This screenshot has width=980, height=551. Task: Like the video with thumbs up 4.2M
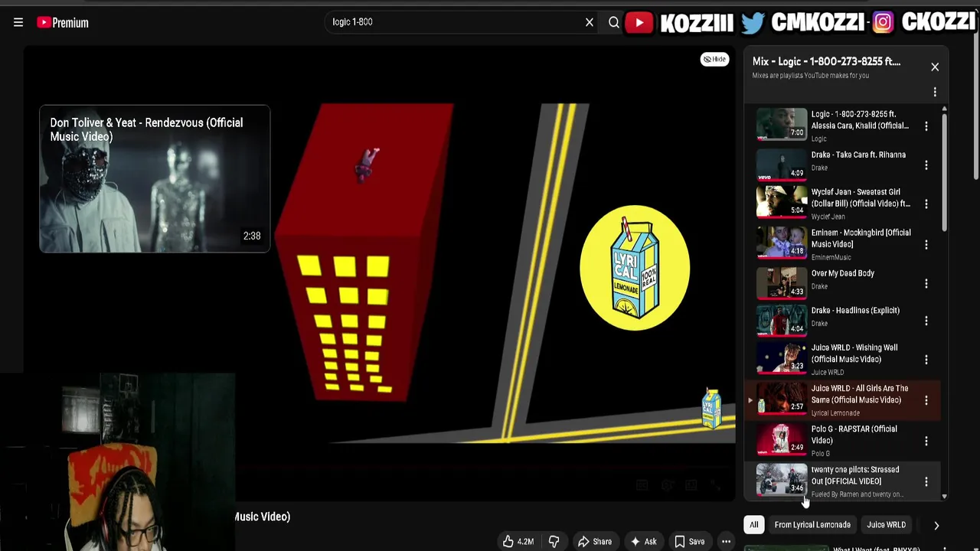pos(518,542)
